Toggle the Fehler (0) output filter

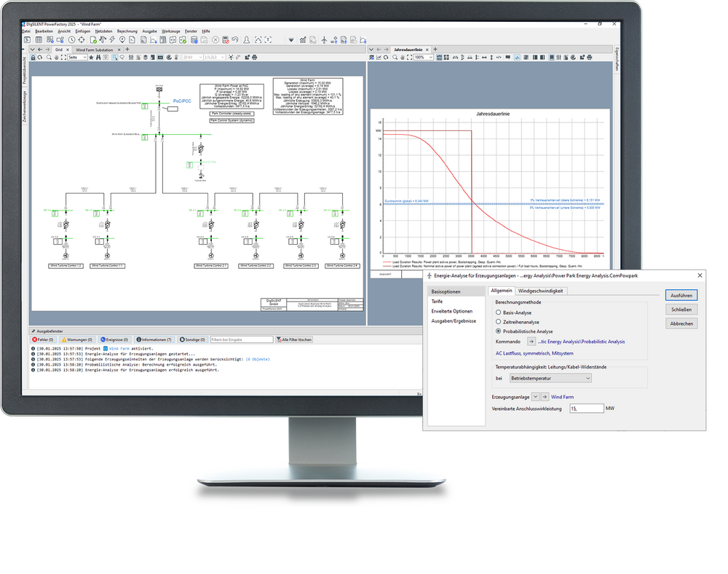coord(43,339)
